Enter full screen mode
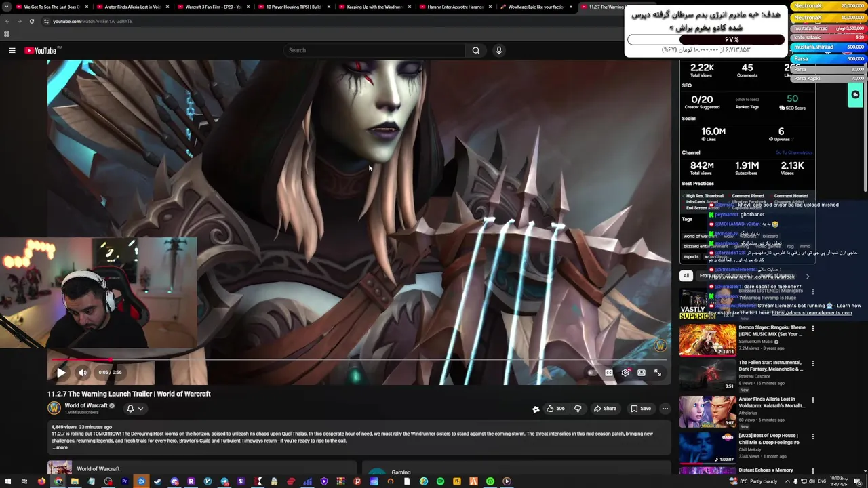 coord(658,373)
